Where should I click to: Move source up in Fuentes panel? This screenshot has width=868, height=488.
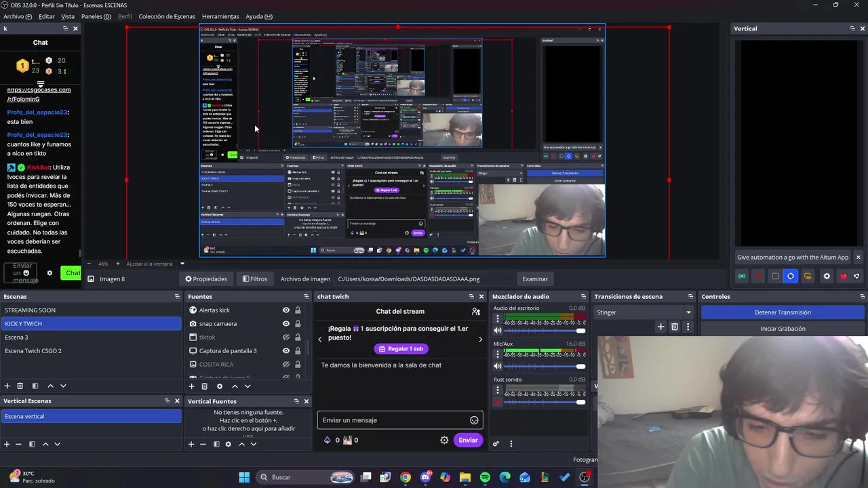coord(235,386)
